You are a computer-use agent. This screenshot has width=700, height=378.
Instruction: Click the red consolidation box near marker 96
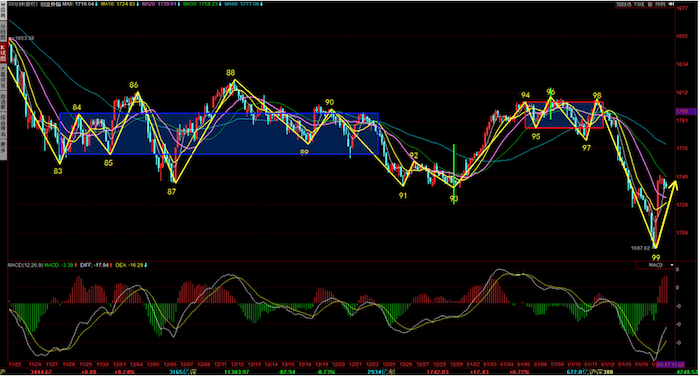click(564, 115)
